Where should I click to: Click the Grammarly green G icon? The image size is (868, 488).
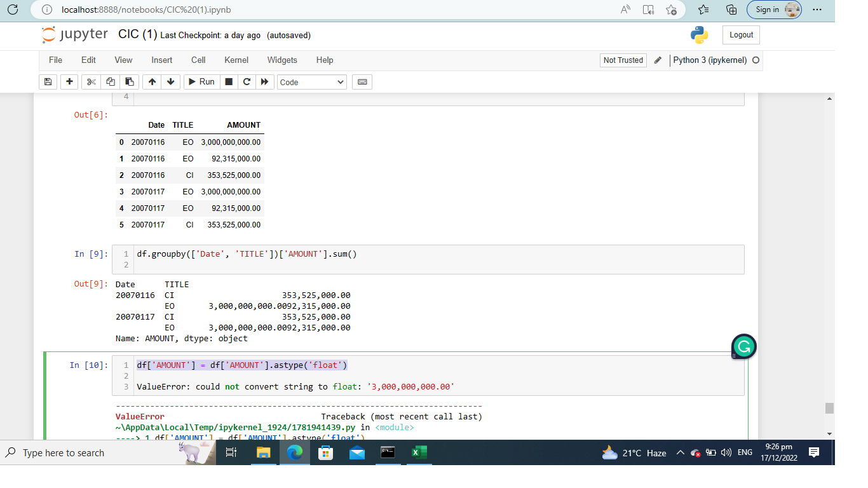[x=744, y=346]
